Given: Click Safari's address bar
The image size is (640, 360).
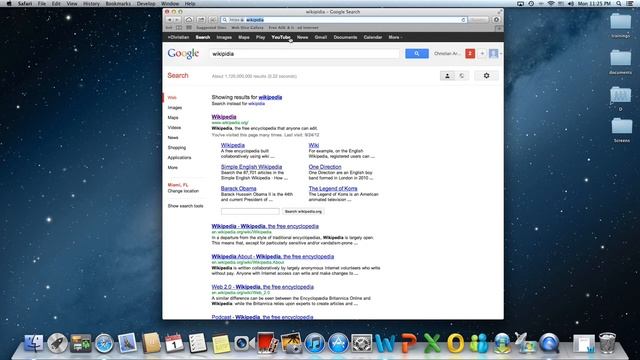Looking at the screenshot, I should 344,20.
